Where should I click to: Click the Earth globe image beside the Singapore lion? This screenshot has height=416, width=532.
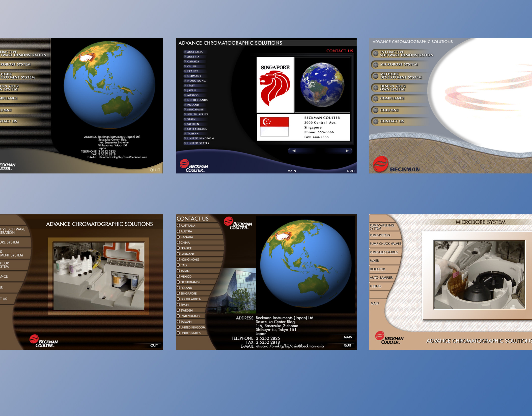point(322,85)
